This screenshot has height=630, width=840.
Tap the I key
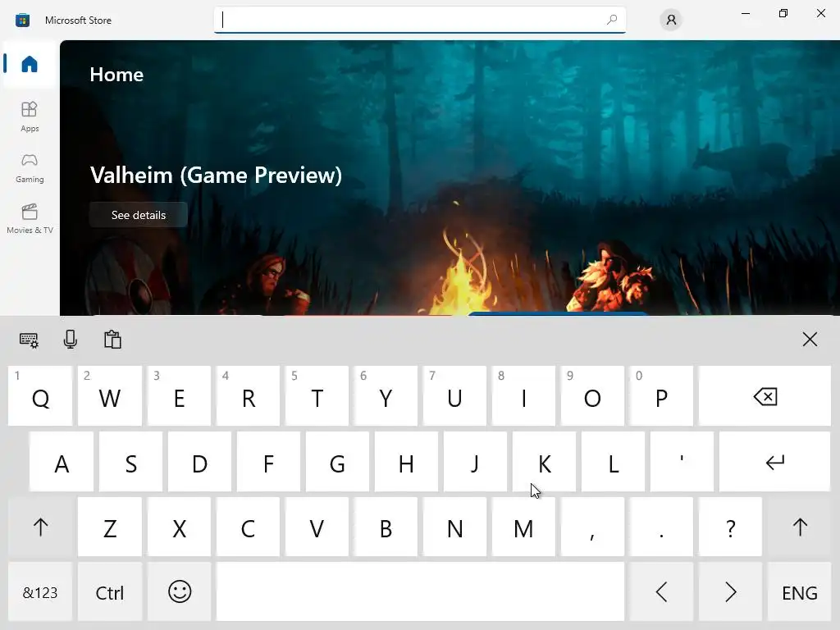(x=523, y=396)
